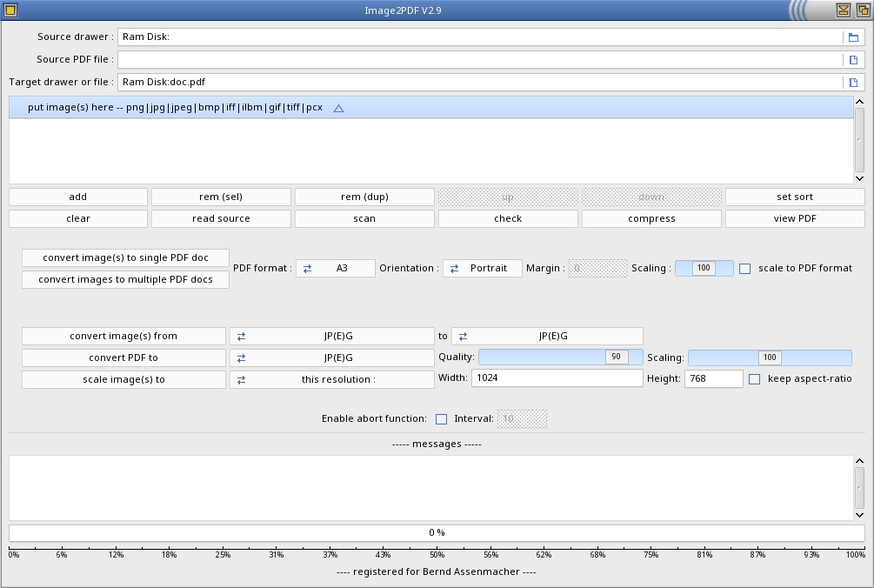Enable the abort function checkbox
This screenshot has width=874, height=588.
click(x=441, y=419)
